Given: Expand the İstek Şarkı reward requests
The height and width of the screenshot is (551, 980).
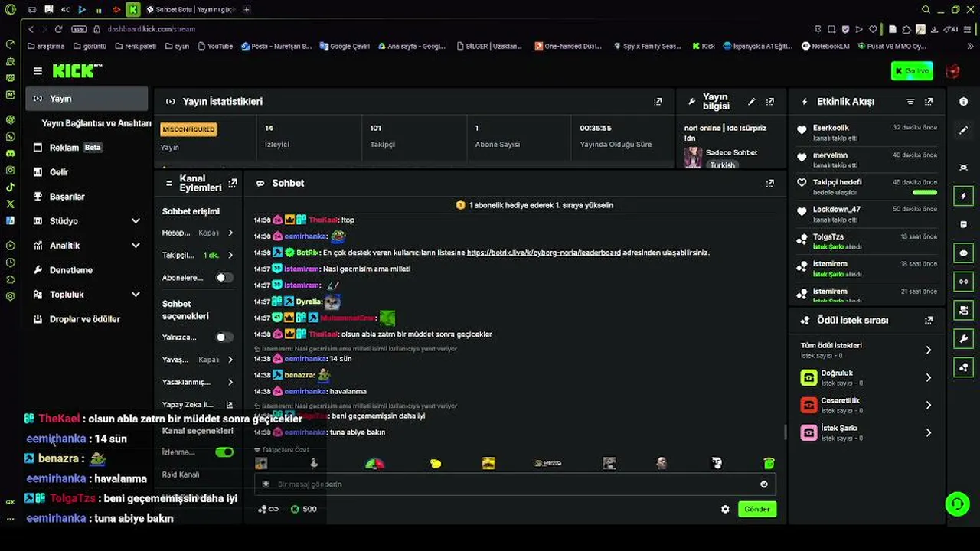Looking at the screenshot, I should point(866,432).
